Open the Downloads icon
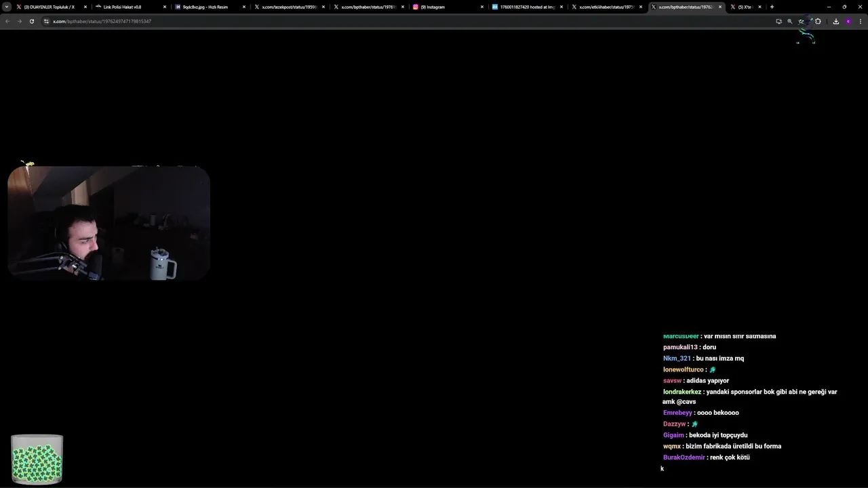The width and height of the screenshot is (868, 488). [x=835, y=21]
